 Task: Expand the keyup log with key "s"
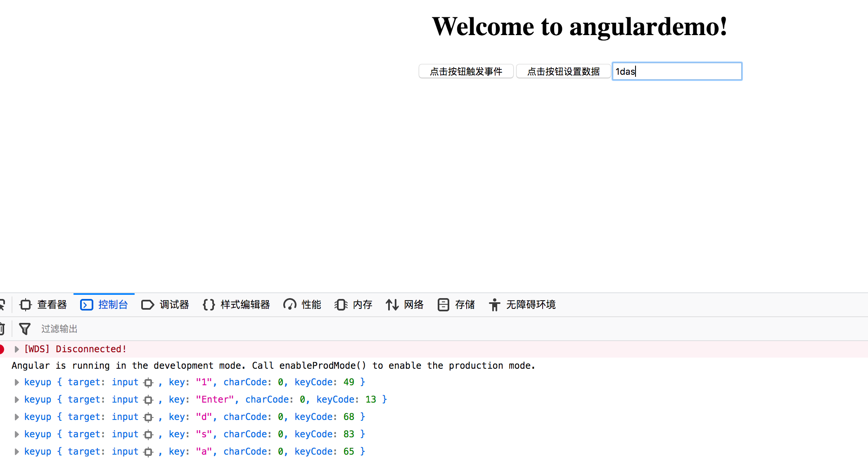[17, 434]
